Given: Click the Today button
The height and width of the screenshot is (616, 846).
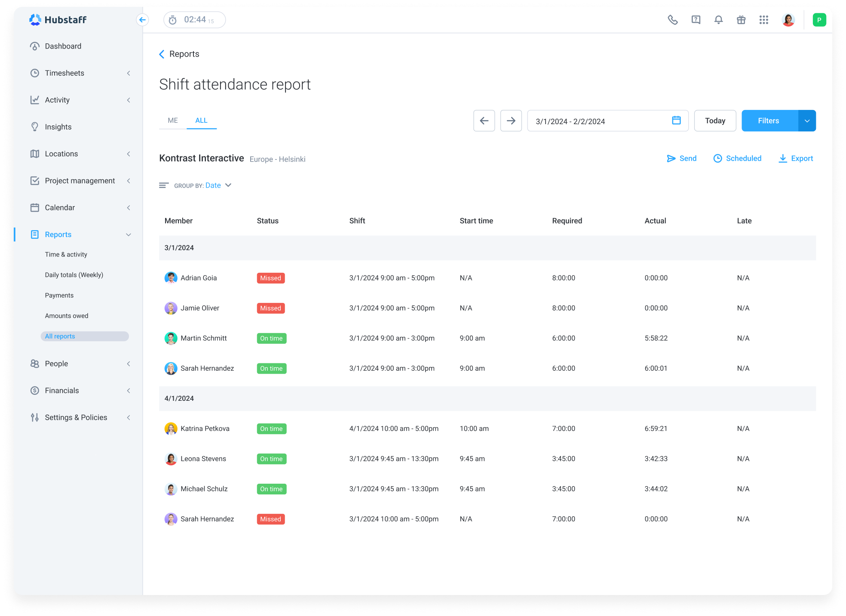Looking at the screenshot, I should (715, 121).
